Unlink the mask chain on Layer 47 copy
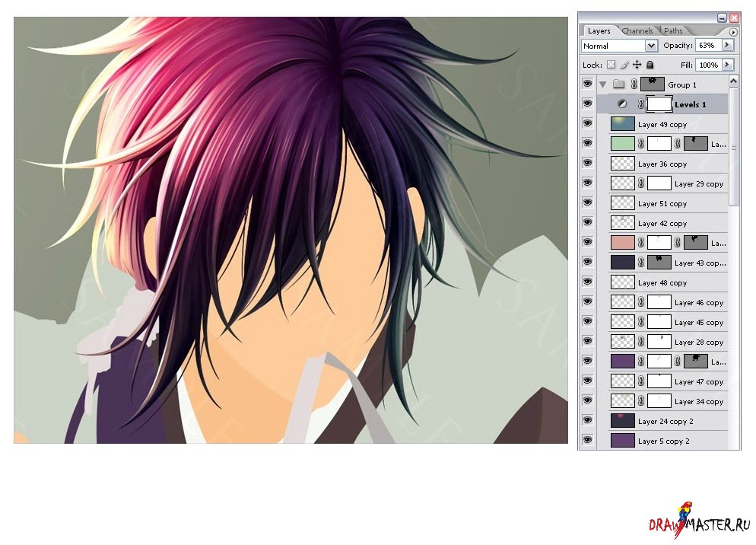 click(640, 381)
